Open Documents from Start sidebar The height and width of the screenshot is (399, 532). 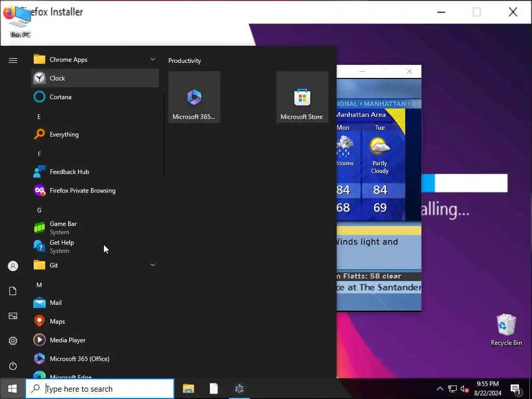point(13,291)
